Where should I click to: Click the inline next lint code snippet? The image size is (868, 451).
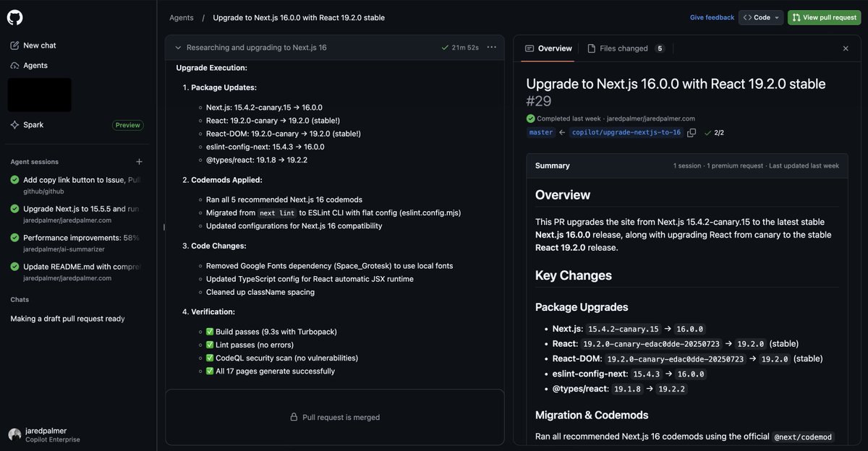click(278, 213)
